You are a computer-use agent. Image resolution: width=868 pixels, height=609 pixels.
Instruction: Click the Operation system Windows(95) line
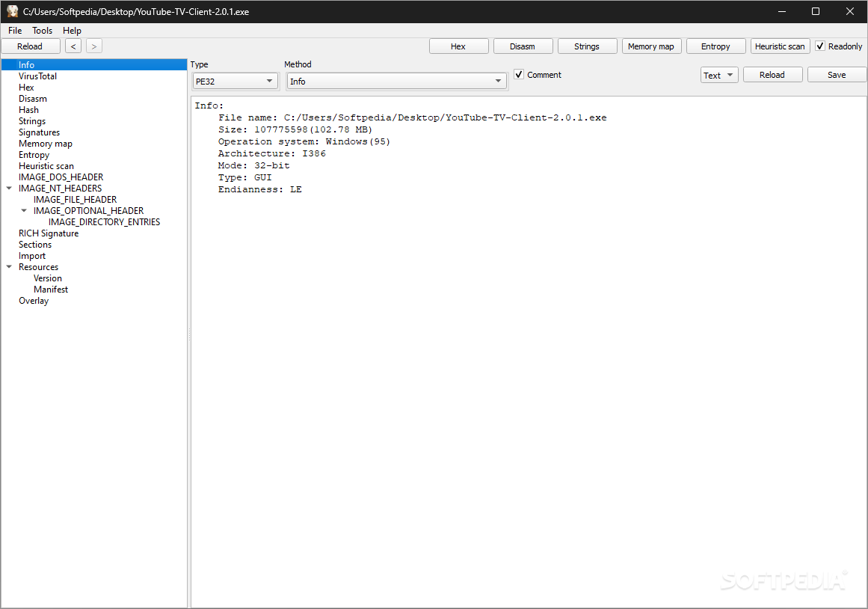click(x=304, y=141)
